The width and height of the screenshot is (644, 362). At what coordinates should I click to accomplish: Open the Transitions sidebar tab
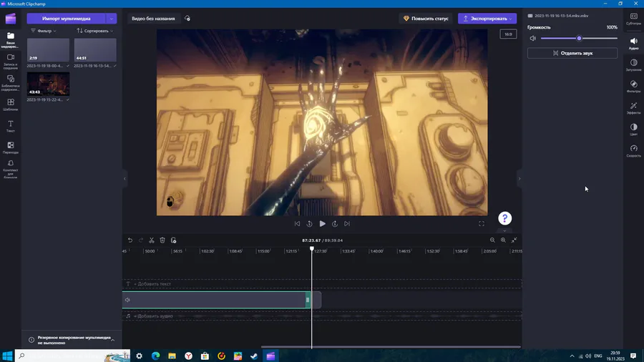click(10, 148)
